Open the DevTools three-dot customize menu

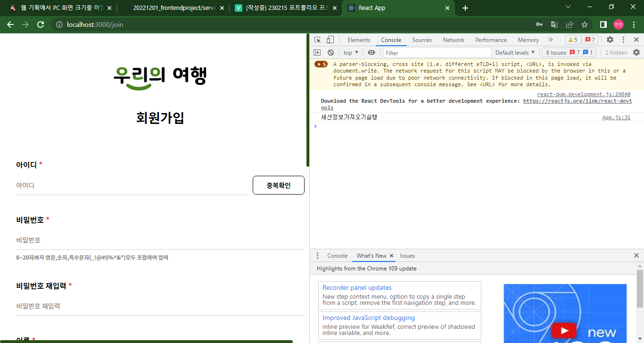click(623, 40)
